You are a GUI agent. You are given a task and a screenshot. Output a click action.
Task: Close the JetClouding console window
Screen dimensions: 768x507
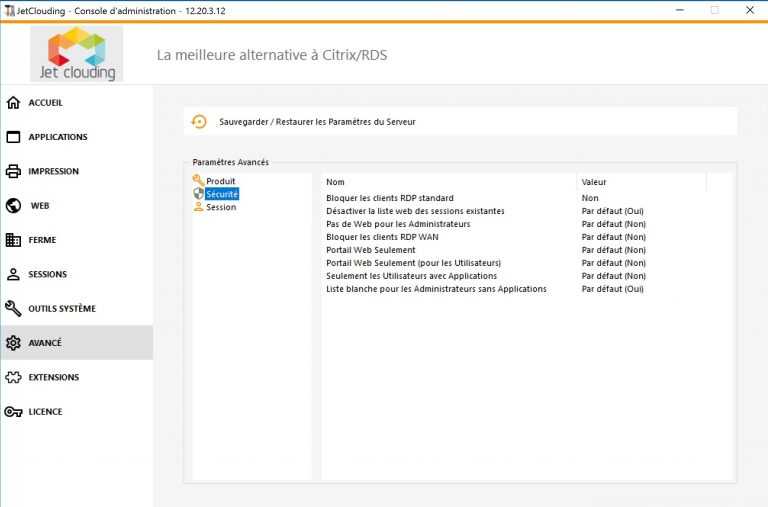pyautogui.click(x=749, y=10)
